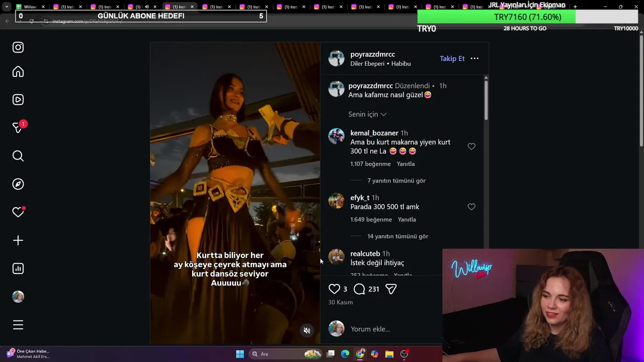Viewport: 644px width, 362px height.
Task: Open 'Öne Çıkan Habe...' news widget
Action: [x=28, y=354]
